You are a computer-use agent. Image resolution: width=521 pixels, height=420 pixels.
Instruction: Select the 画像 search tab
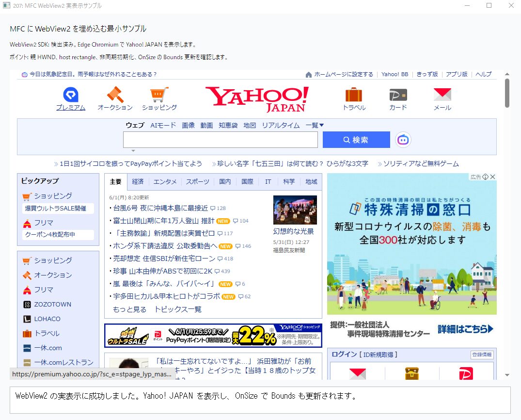pos(188,125)
